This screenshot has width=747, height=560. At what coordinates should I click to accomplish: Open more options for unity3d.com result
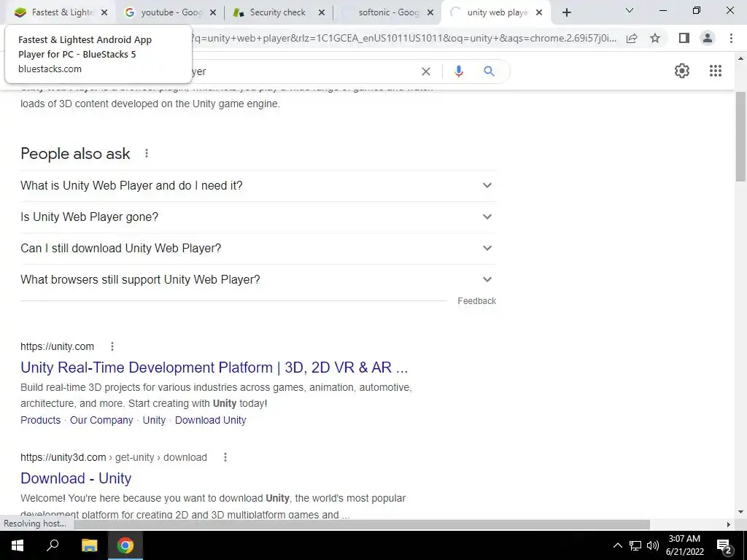pyautogui.click(x=225, y=458)
